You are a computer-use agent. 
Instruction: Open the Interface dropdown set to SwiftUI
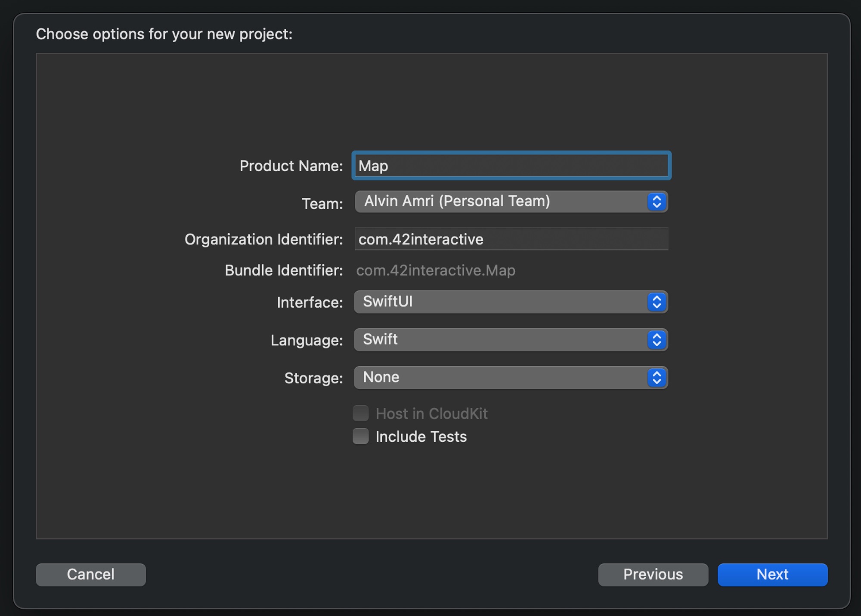coord(499,302)
